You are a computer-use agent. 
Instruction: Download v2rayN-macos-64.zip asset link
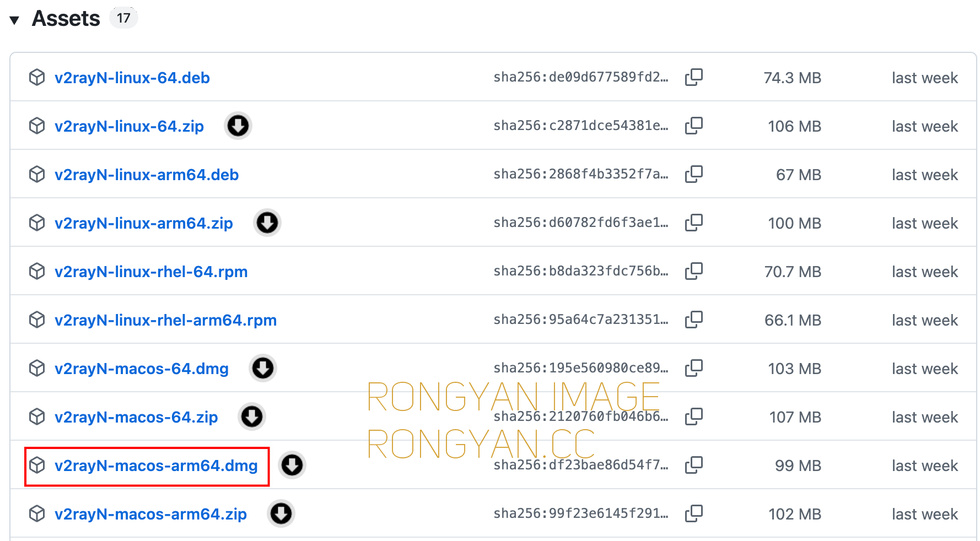point(136,417)
